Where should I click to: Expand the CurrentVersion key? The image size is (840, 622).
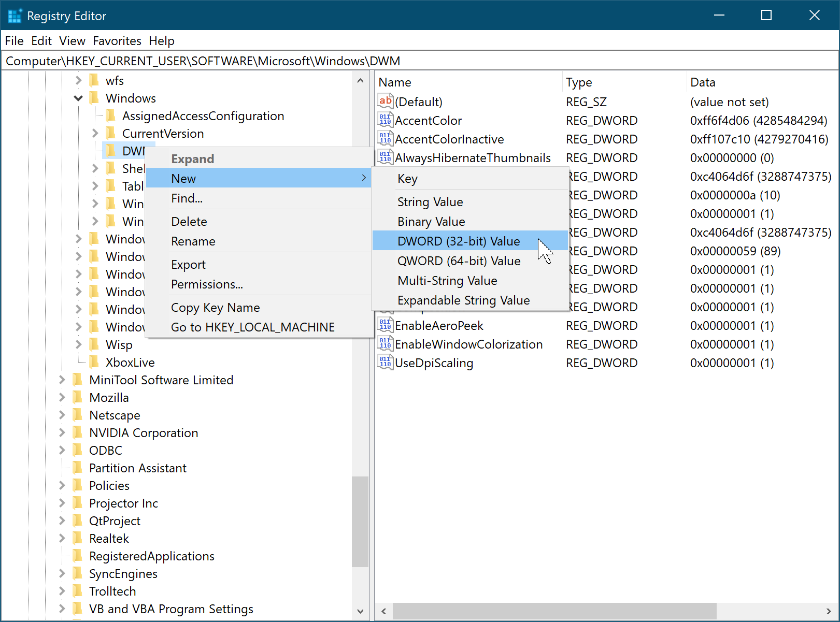tap(95, 133)
